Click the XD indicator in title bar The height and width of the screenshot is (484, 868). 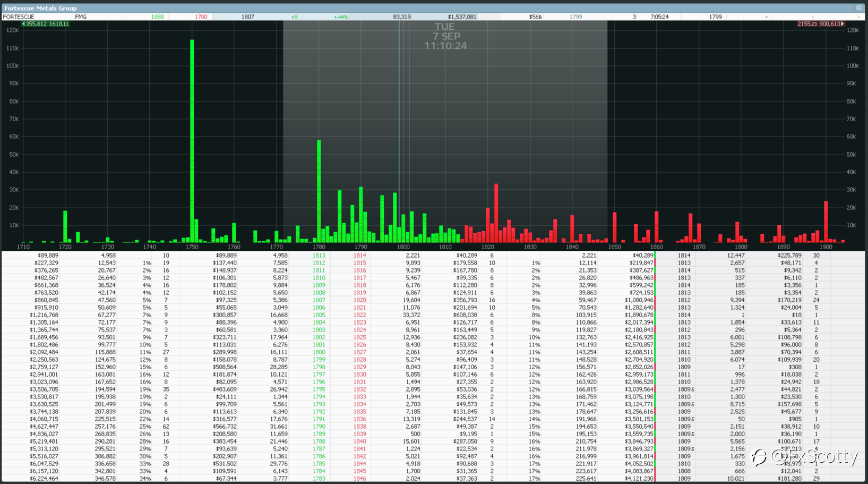pos(858,8)
